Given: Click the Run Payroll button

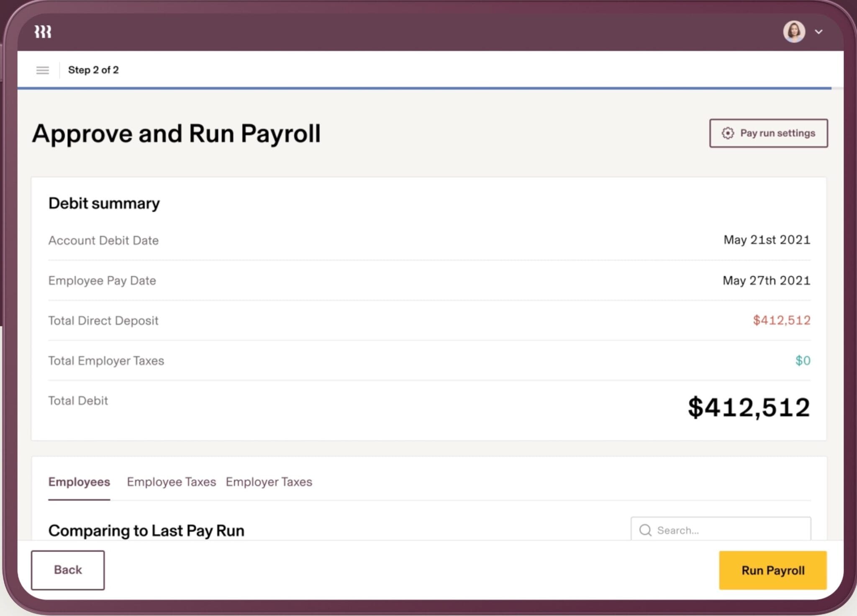Looking at the screenshot, I should pyautogui.click(x=772, y=570).
